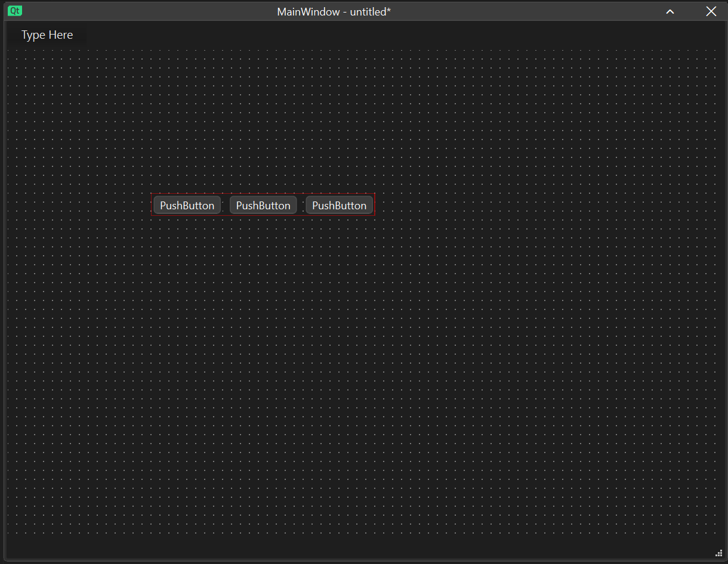Click empty grid left of the button layout
This screenshot has height=564, width=728.
pos(78,205)
